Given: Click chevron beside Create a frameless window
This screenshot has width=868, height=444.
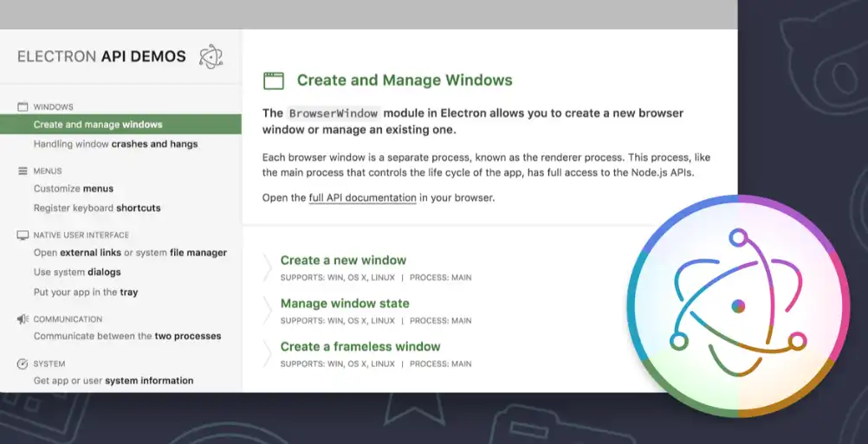Looking at the screenshot, I should point(268,354).
